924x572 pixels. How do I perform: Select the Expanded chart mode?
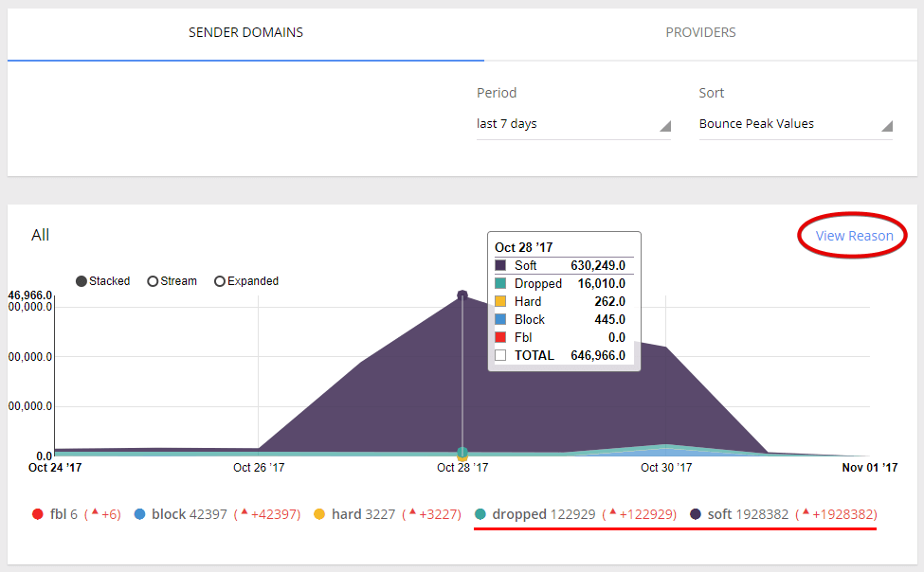(x=246, y=281)
